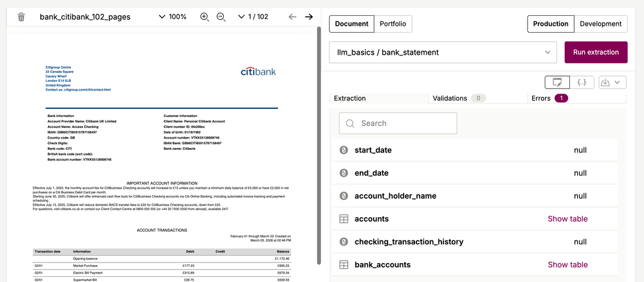Click the field type icon beside account_holder_name
Screen dimensions: 644x282
tap(343, 196)
